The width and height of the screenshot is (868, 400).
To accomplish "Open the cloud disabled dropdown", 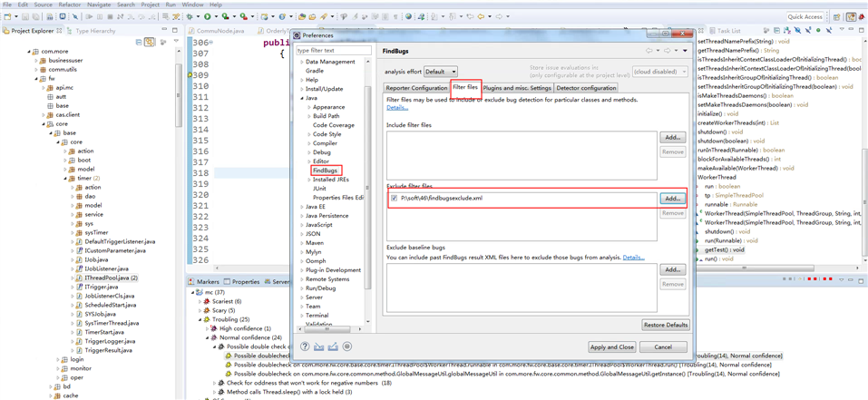I will pos(660,72).
